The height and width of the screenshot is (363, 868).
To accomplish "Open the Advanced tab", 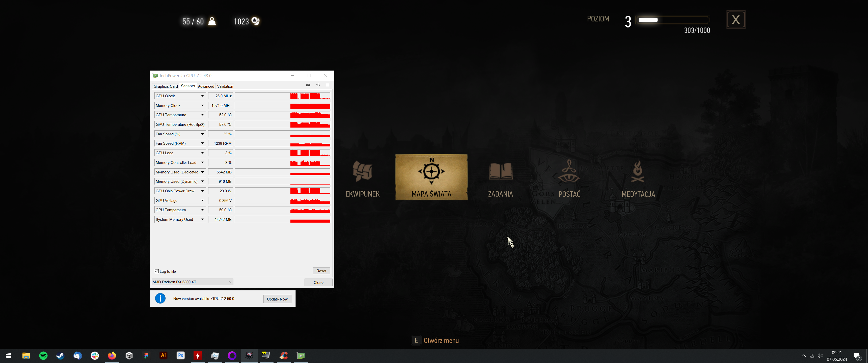I will [206, 86].
